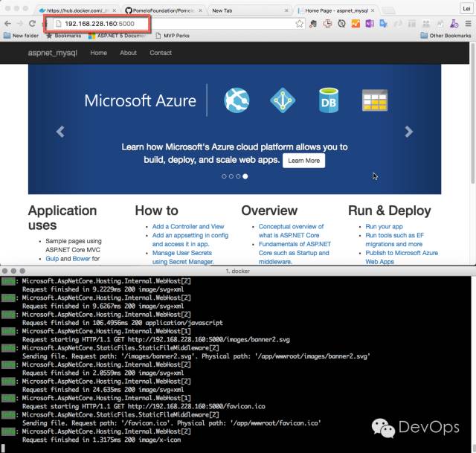
Task: Select the first carousel indicator dot
Action: tap(224, 176)
